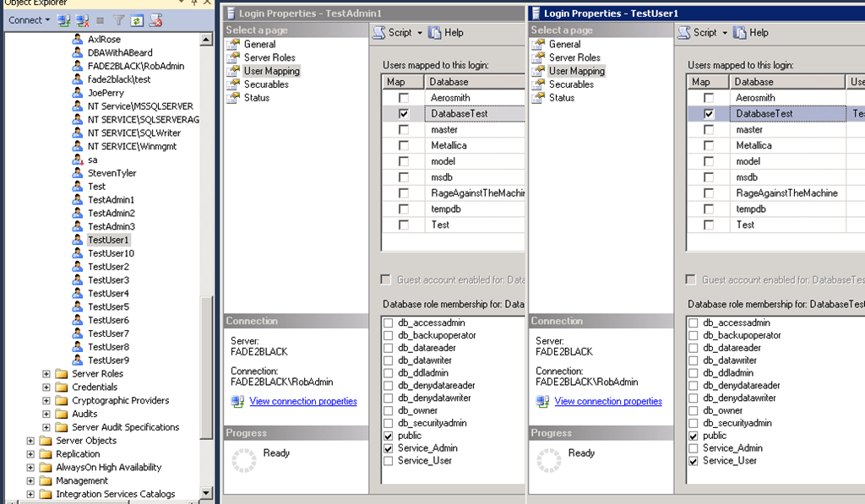Image resolution: width=865 pixels, height=504 pixels.
Task: Click the disabled login icon next to sa
Action: 78,160
